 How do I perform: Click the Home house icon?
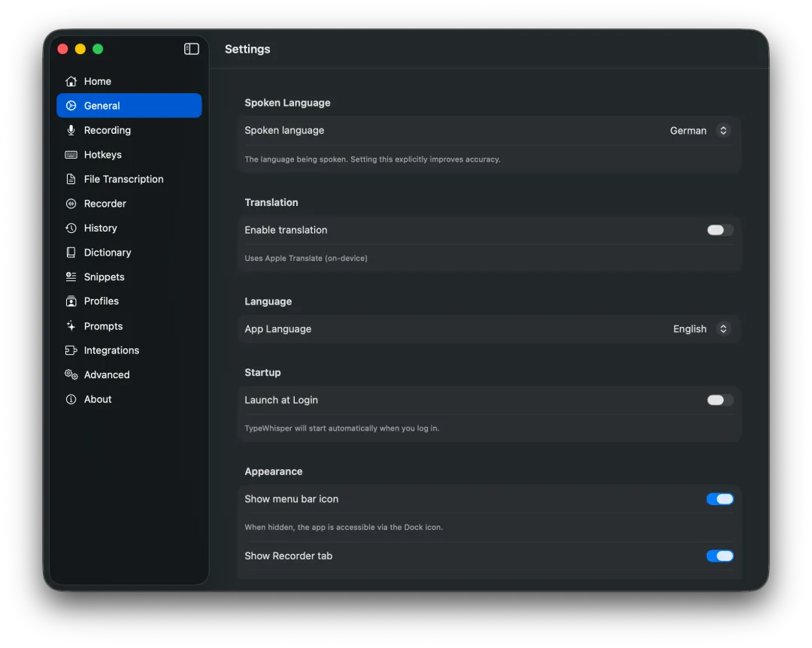point(71,81)
